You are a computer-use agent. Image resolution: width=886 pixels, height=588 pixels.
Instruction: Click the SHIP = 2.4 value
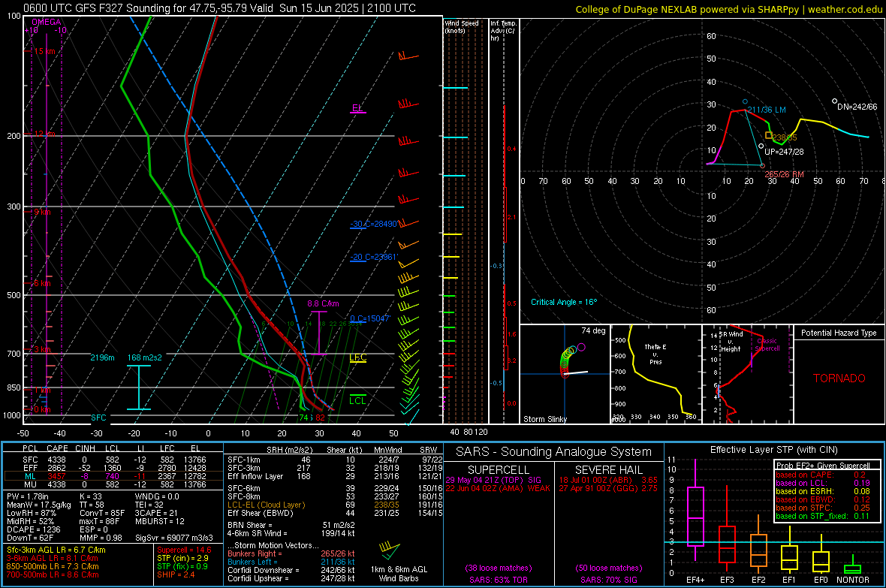tap(176, 574)
